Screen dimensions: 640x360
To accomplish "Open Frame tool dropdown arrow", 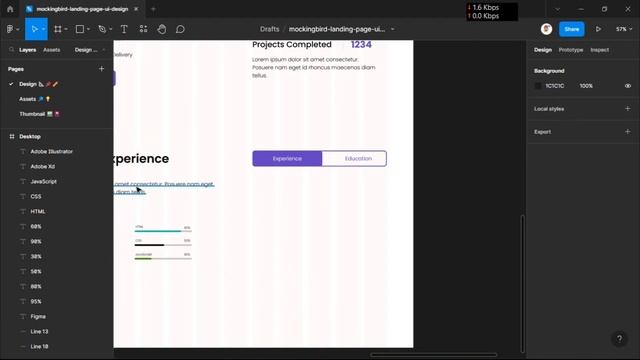I will pyautogui.click(x=66, y=29).
